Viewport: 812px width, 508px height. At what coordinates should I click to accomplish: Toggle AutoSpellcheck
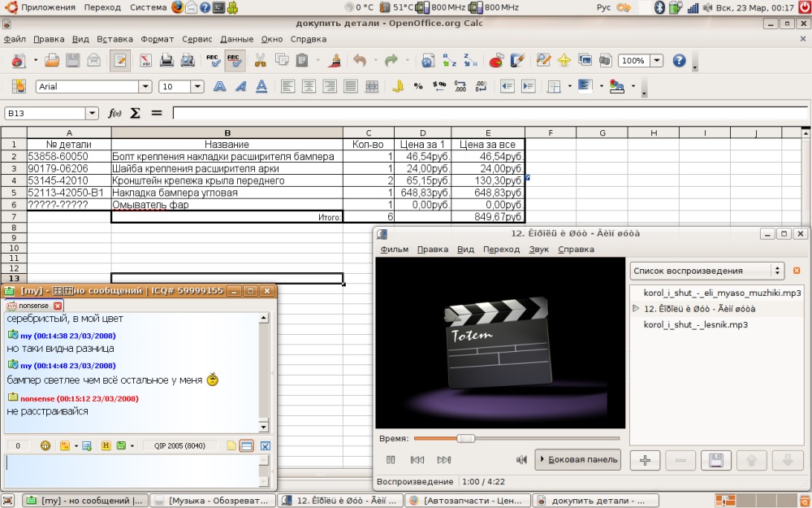point(235,61)
